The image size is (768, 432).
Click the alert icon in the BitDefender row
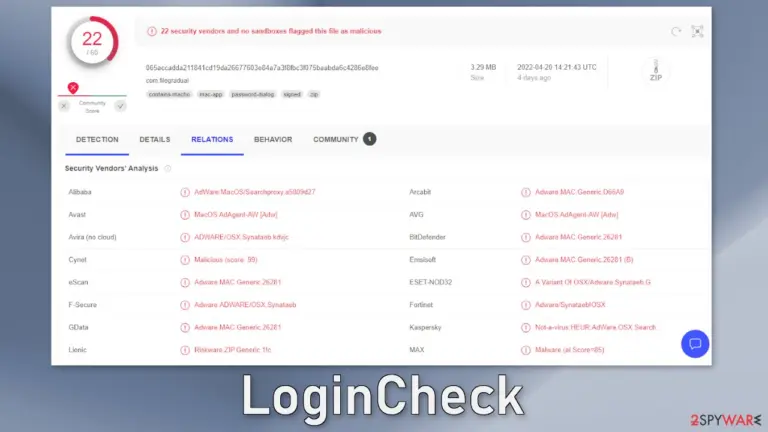click(x=526, y=238)
